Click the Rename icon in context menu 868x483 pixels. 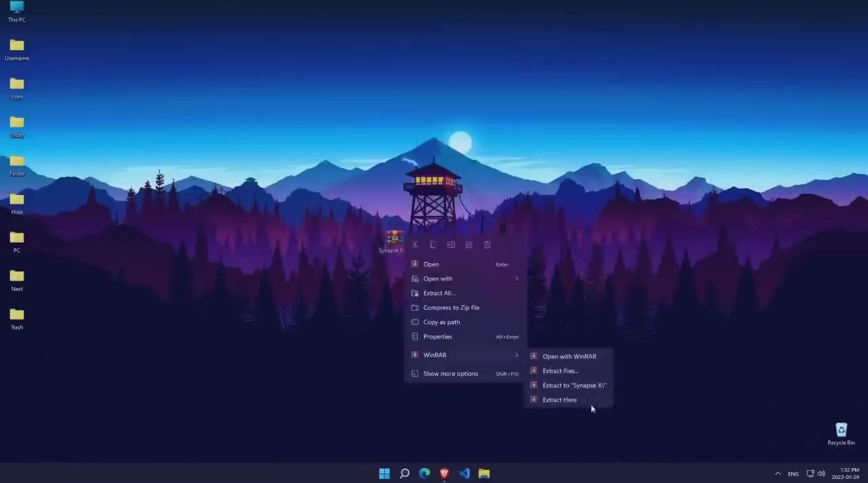click(451, 245)
